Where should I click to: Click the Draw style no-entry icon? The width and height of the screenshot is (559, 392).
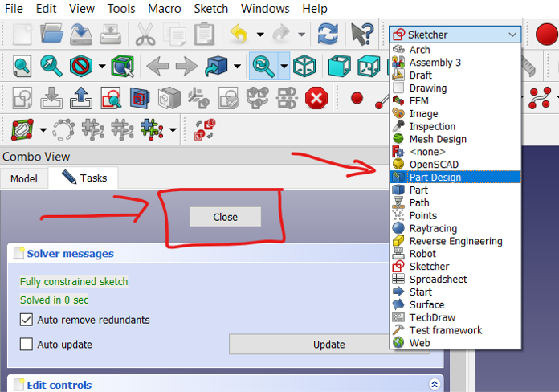click(81, 66)
